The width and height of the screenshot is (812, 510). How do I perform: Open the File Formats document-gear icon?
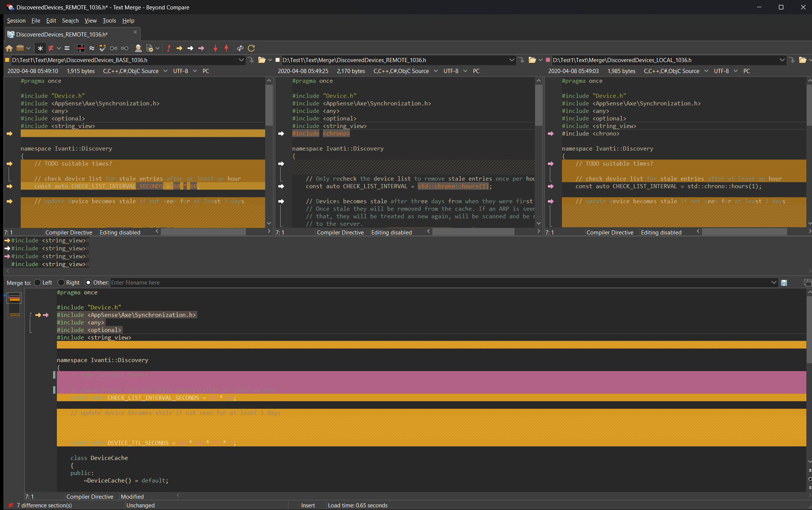pos(150,48)
